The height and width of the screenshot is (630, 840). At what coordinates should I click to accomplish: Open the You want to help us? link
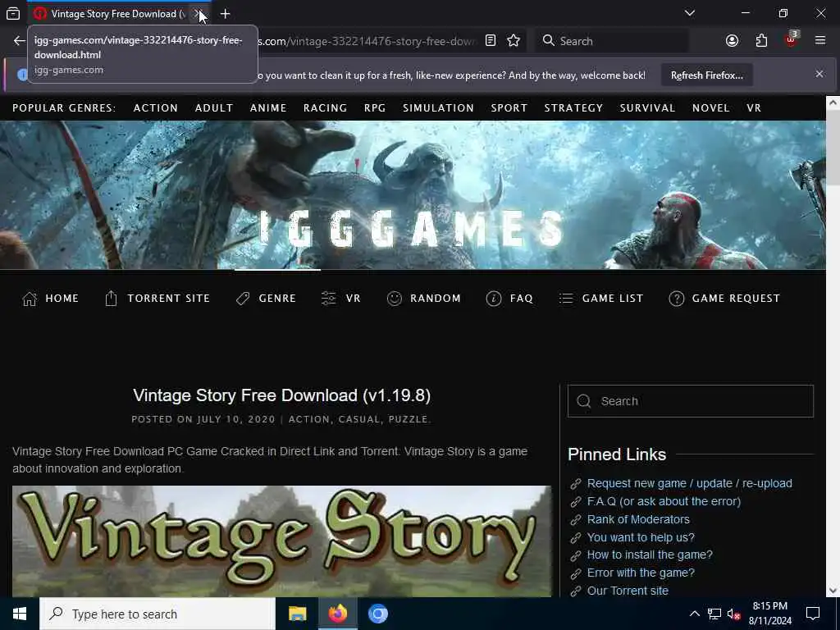[641, 537]
